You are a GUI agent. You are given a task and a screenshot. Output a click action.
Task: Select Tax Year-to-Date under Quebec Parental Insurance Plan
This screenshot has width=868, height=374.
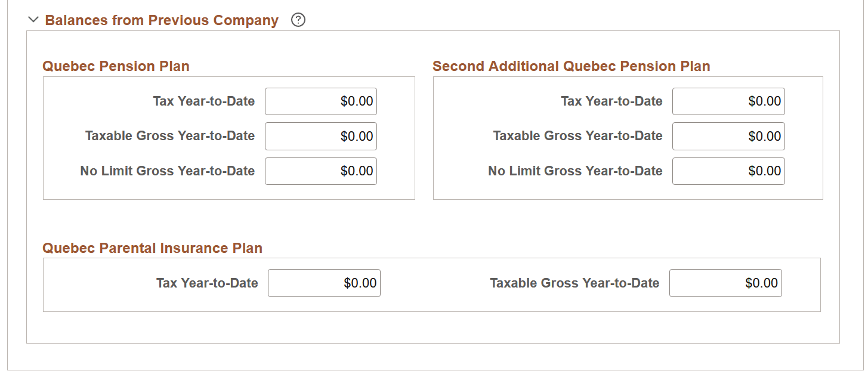pyautogui.click(x=324, y=283)
